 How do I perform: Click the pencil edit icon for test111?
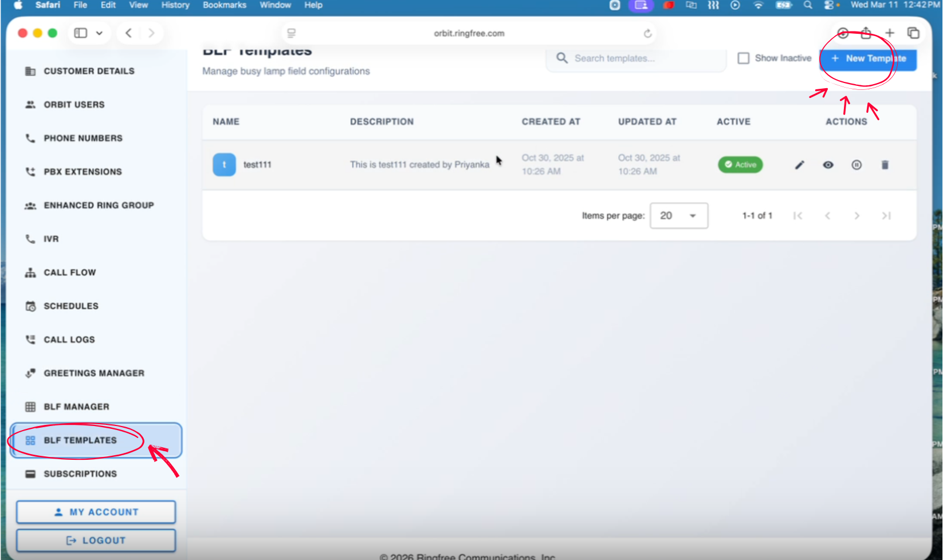pos(800,165)
